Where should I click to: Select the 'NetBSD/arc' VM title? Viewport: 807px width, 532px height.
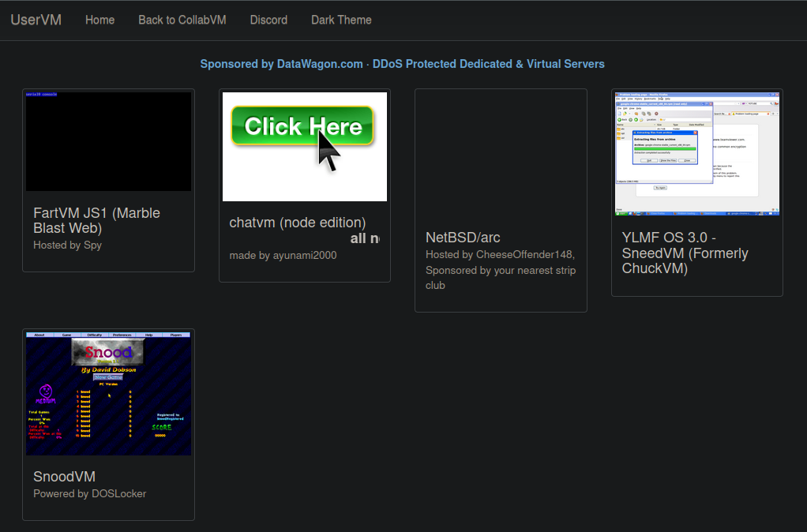click(x=463, y=238)
